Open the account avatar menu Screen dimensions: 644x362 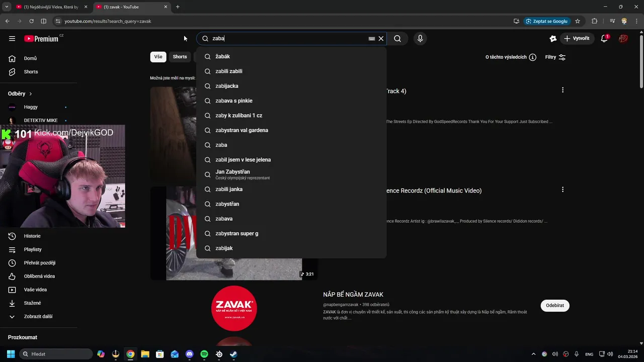(623, 38)
